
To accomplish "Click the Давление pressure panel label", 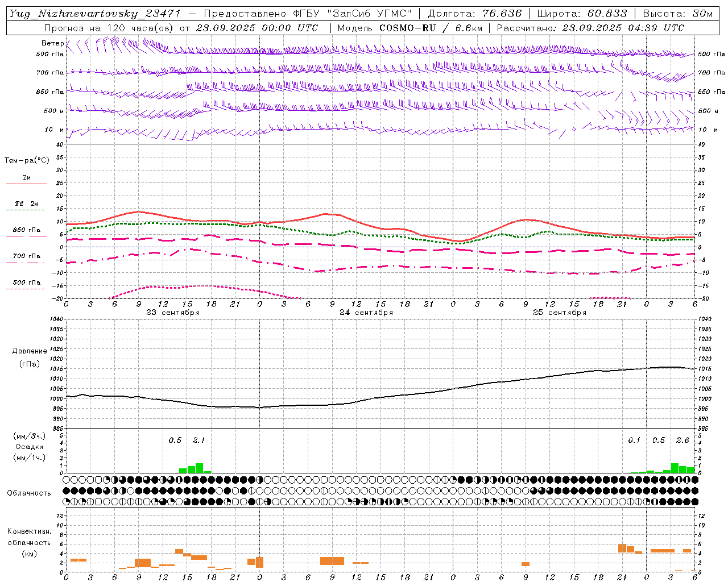I will [x=30, y=351].
